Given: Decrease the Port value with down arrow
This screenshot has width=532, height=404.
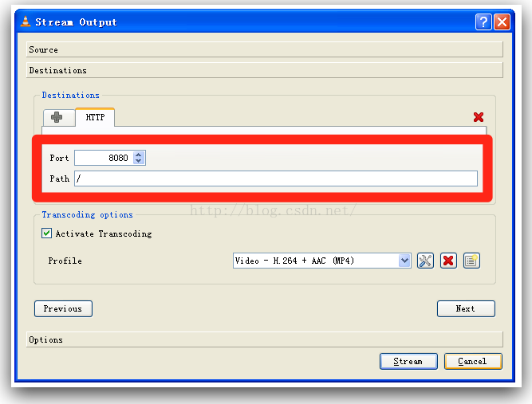Looking at the screenshot, I should [x=139, y=161].
